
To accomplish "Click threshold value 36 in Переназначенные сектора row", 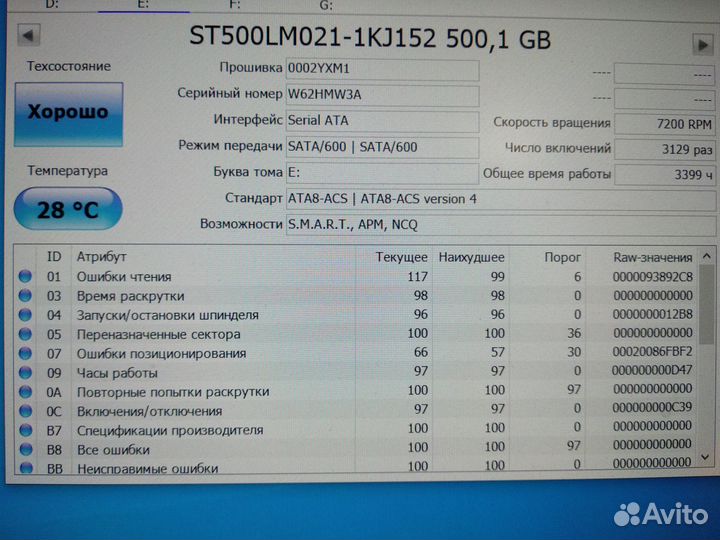I will click(x=574, y=333).
